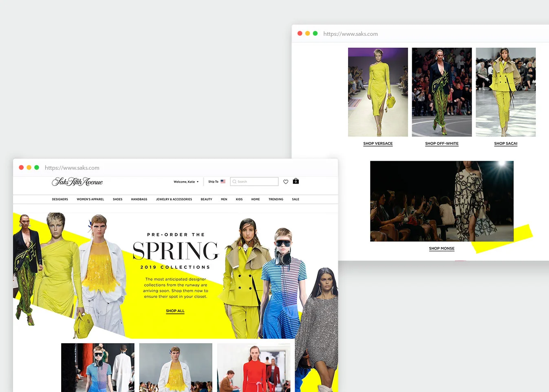Screen dimensions: 549x392
Task: Click the Shop Off-White link
Action: [442, 144]
